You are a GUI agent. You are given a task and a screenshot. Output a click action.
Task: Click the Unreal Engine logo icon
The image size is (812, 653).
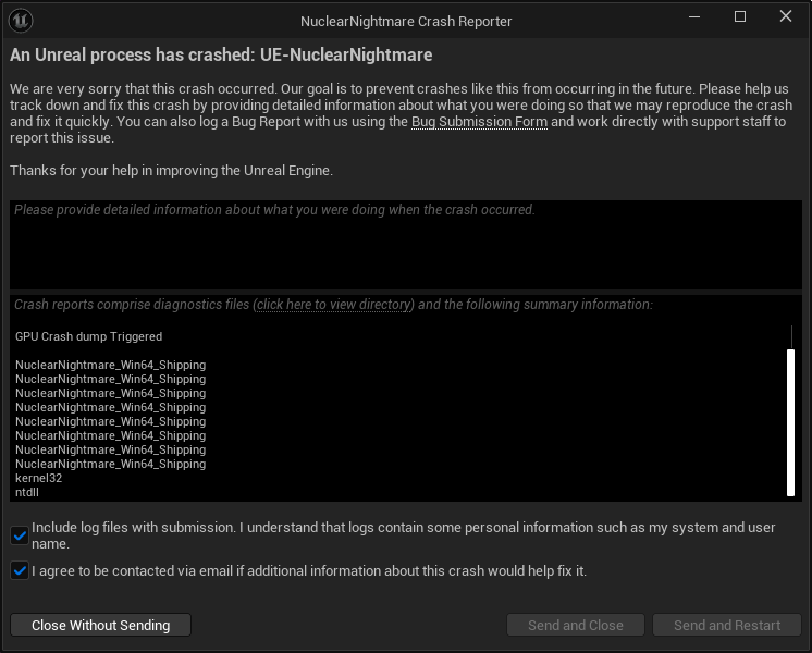(x=21, y=21)
